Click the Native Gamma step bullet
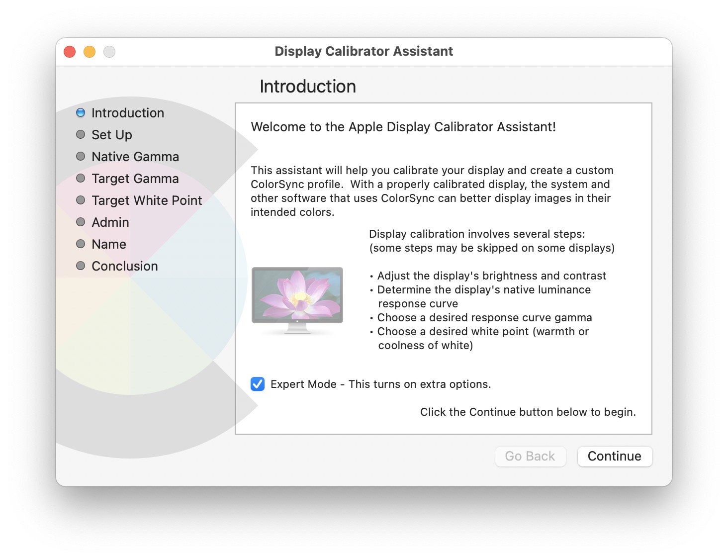728x560 pixels. [x=81, y=157]
